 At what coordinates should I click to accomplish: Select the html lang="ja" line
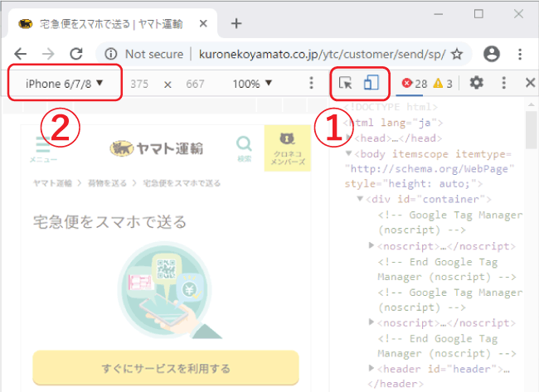(393, 123)
